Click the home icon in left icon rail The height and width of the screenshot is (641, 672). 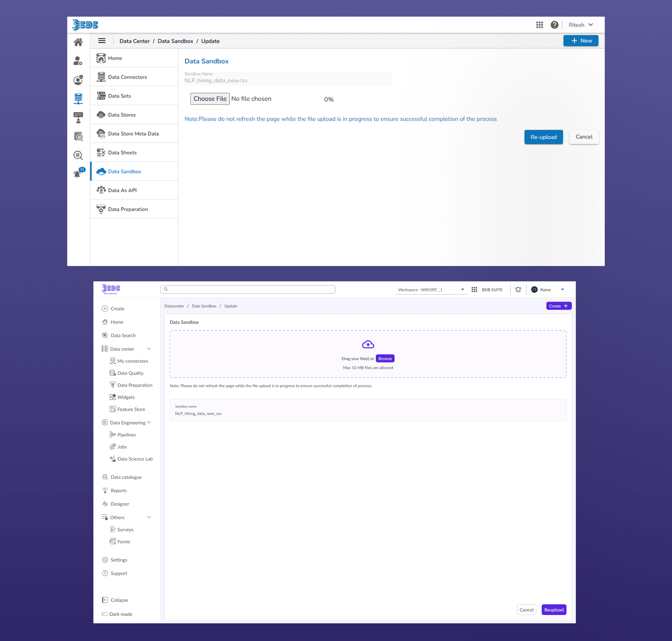click(x=78, y=42)
